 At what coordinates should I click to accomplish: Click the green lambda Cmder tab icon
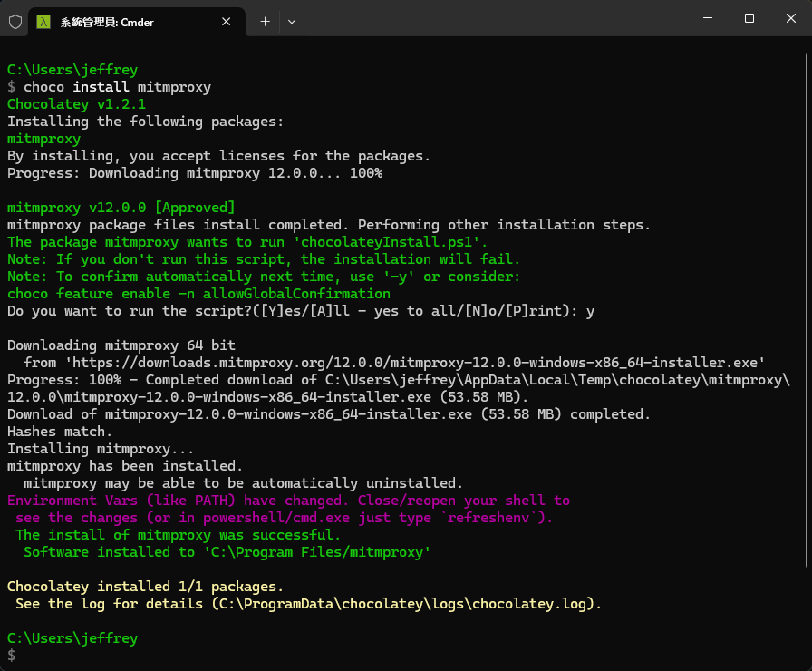(x=43, y=22)
